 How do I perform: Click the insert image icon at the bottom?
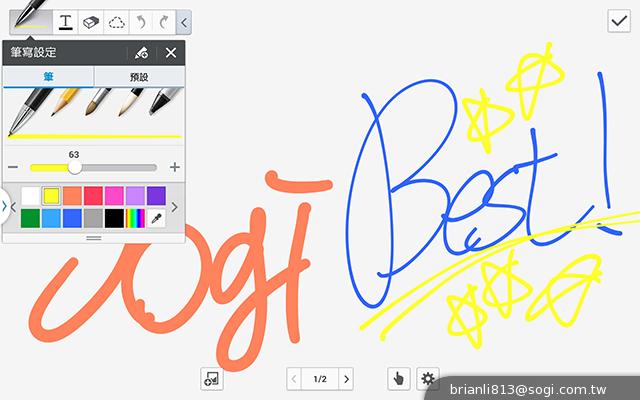point(210,378)
